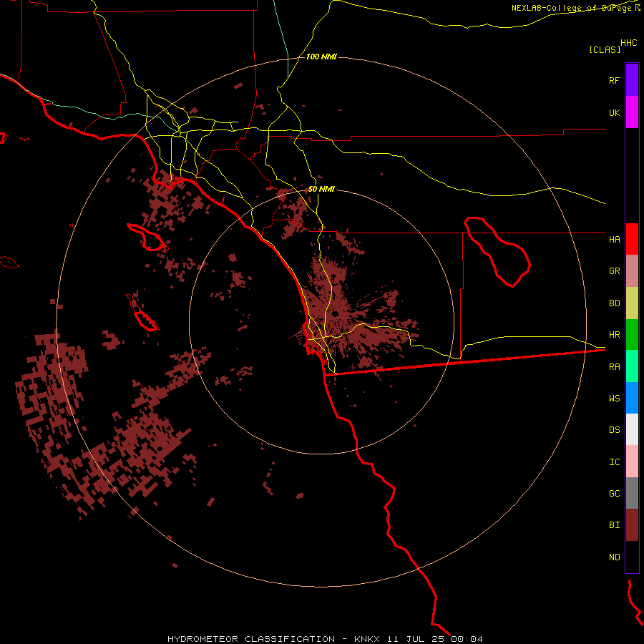Click the 50 NMI range ring label
Viewport: 644px width, 644px height.
click(321, 189)
